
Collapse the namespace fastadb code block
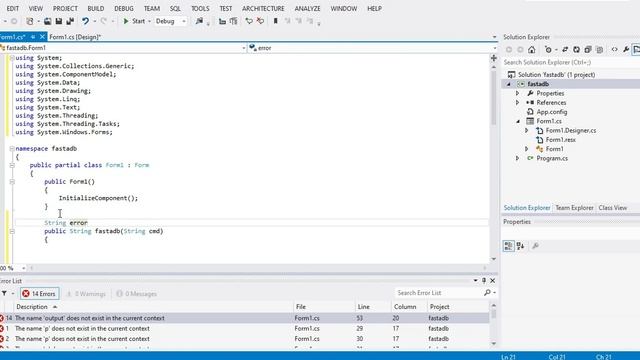pyautogui.click(x=12, y=149)
